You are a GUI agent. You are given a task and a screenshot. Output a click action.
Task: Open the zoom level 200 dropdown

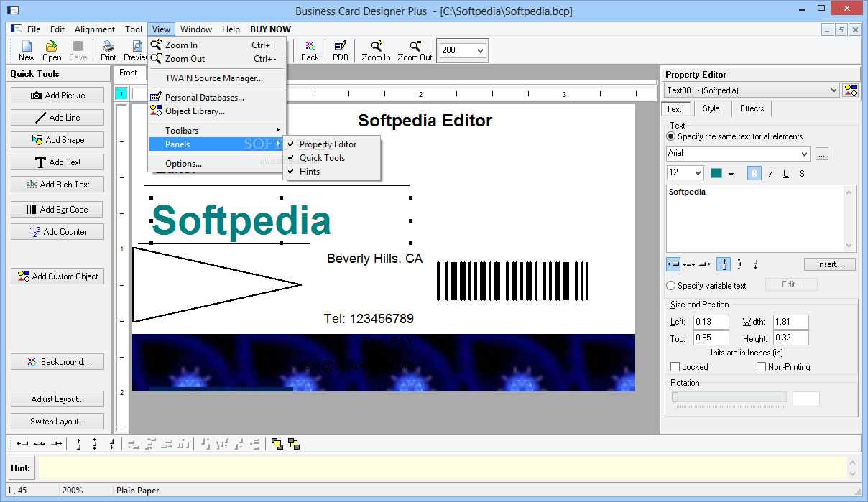(481, 50)
